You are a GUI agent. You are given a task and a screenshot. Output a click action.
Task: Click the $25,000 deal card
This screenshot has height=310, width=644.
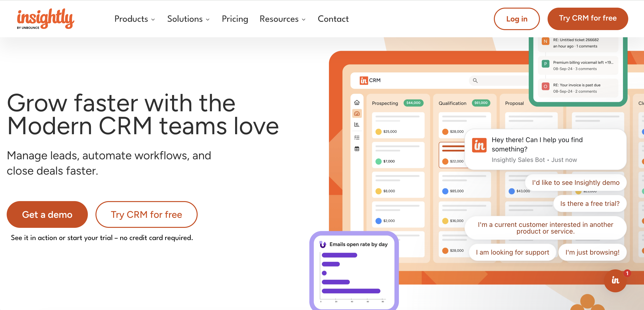pyautogui.click(x=398, y=125)
